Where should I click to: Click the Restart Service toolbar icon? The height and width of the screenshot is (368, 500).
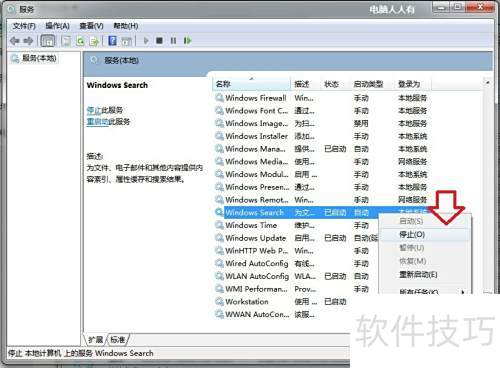(x=188, y=41)
